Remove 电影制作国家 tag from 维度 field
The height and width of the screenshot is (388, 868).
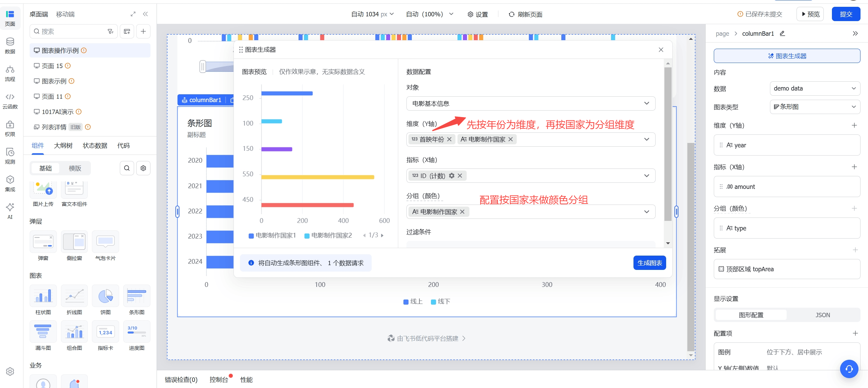(x=511, y=139)
